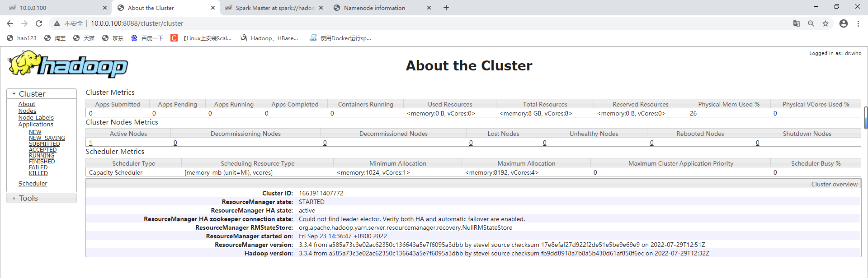The image size is (868, 278).
Task: Click the Lost Nodes count link
Action: [471, 143]
